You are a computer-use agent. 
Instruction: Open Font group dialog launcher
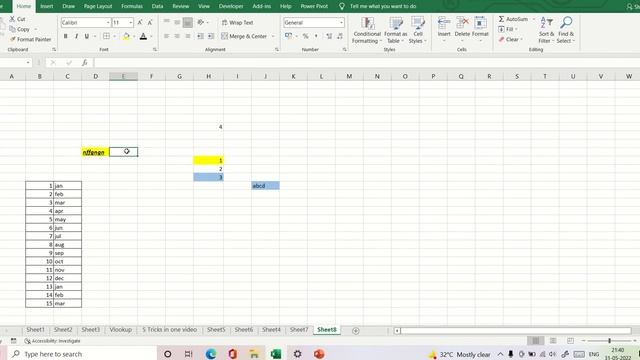click(155, 49)
